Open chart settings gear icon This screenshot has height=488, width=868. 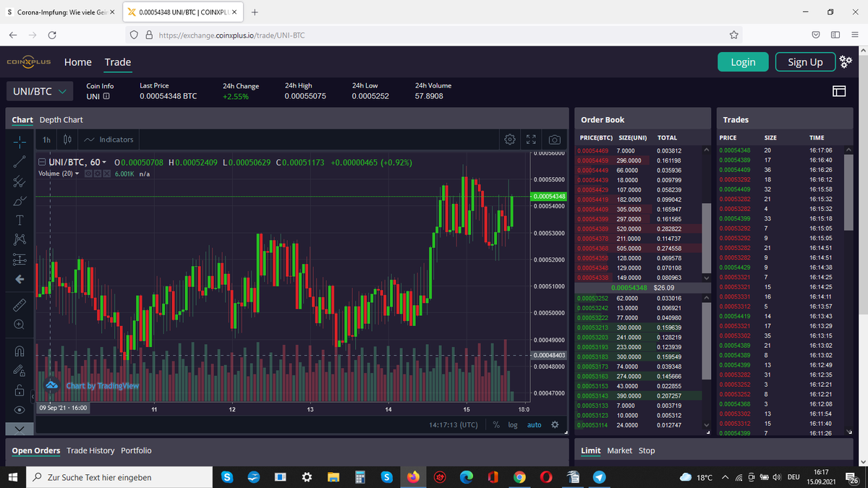(510, 140)
